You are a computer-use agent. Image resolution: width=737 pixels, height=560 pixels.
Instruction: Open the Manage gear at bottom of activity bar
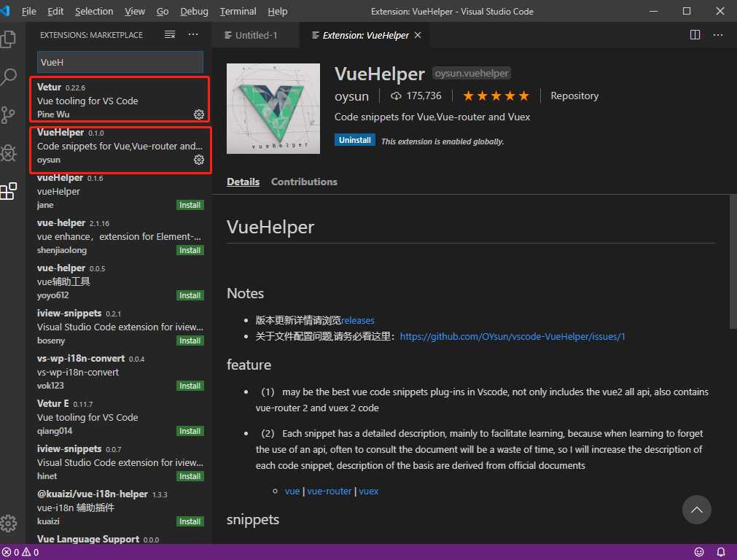coord(9,523)
